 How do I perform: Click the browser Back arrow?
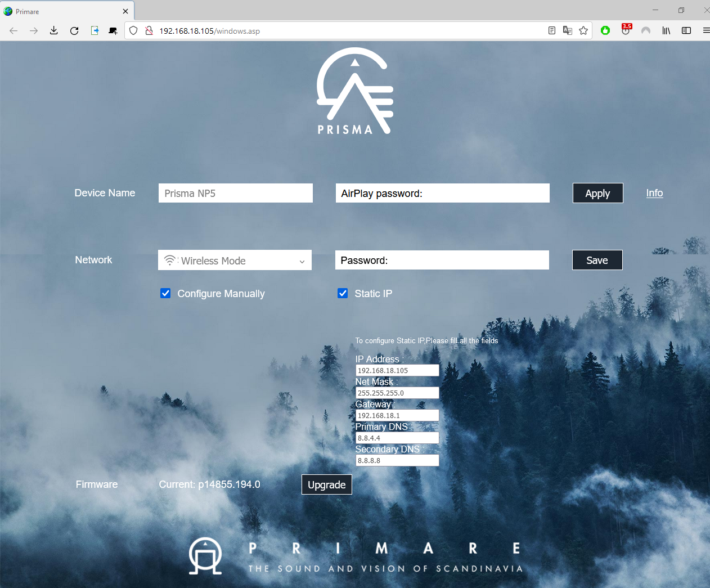tap(14, 30)
